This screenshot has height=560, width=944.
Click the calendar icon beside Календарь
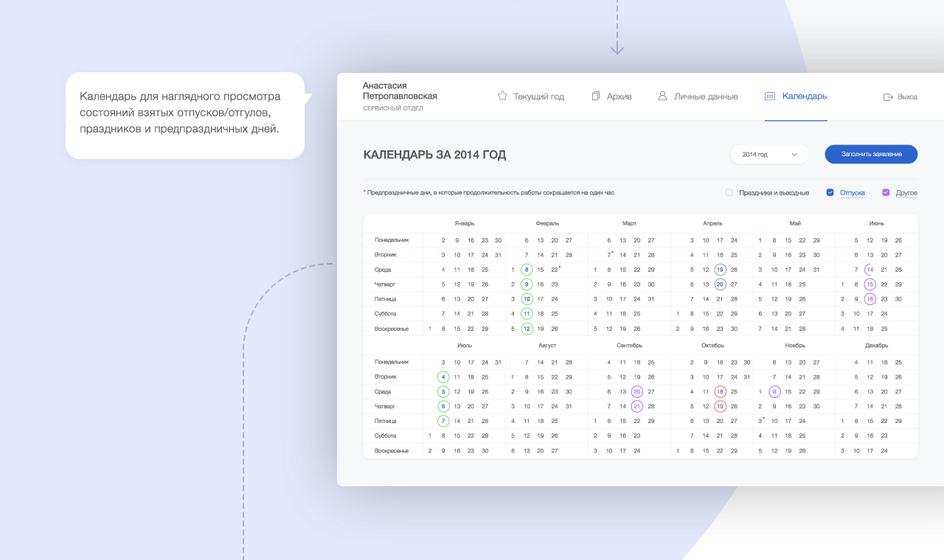click(770, 96)
